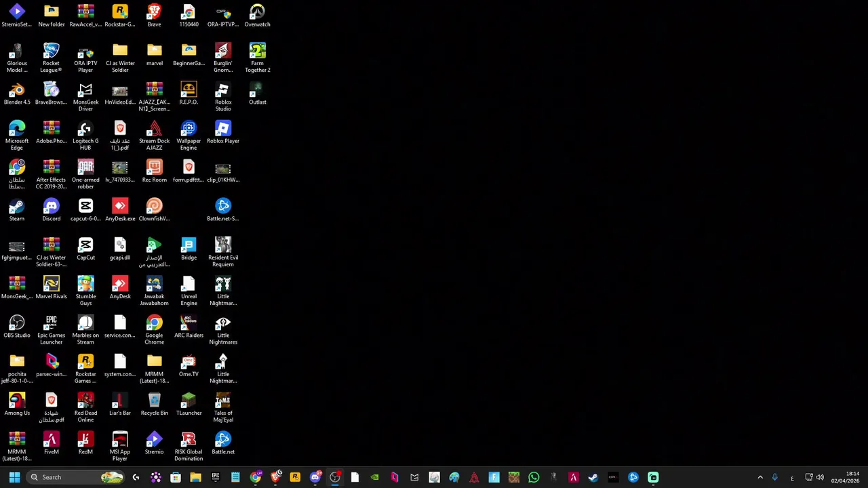The image size is (868, 488).
Task: Select the ARC Raiders icon
Action: [x=189, y=327]
